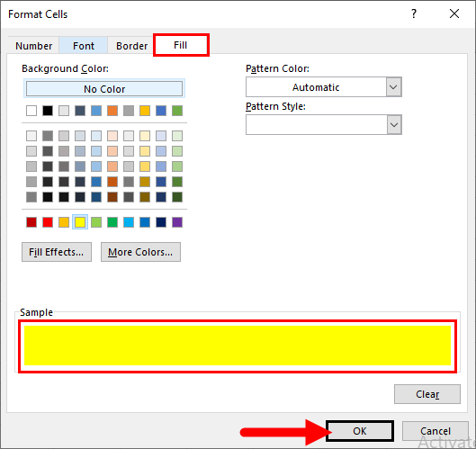Viewport: 476px width, 449px height.
Task: Go to the Border tab
Action: (x=131, y=46)
